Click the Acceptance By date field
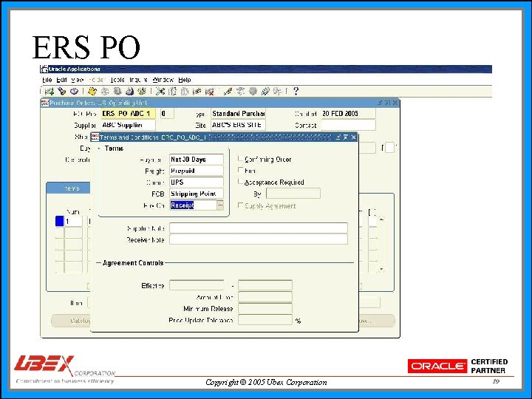Screen dimensions: 532x399 click(x=293, y=194)
